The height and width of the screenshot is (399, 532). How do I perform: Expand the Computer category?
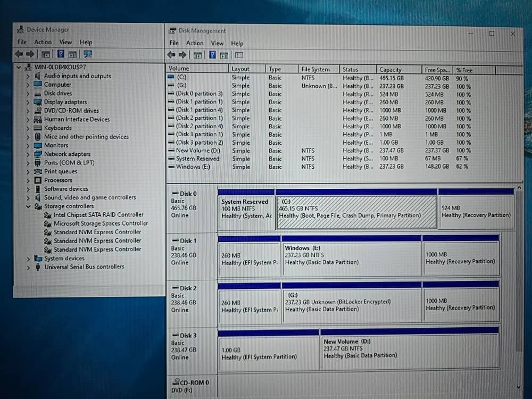[x=28, y=85]
